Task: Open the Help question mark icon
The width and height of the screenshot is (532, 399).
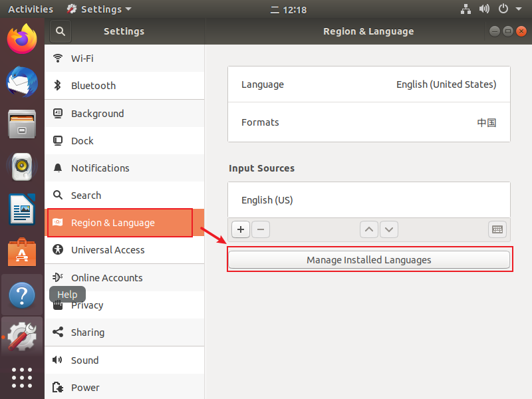Action: point(22,295)
